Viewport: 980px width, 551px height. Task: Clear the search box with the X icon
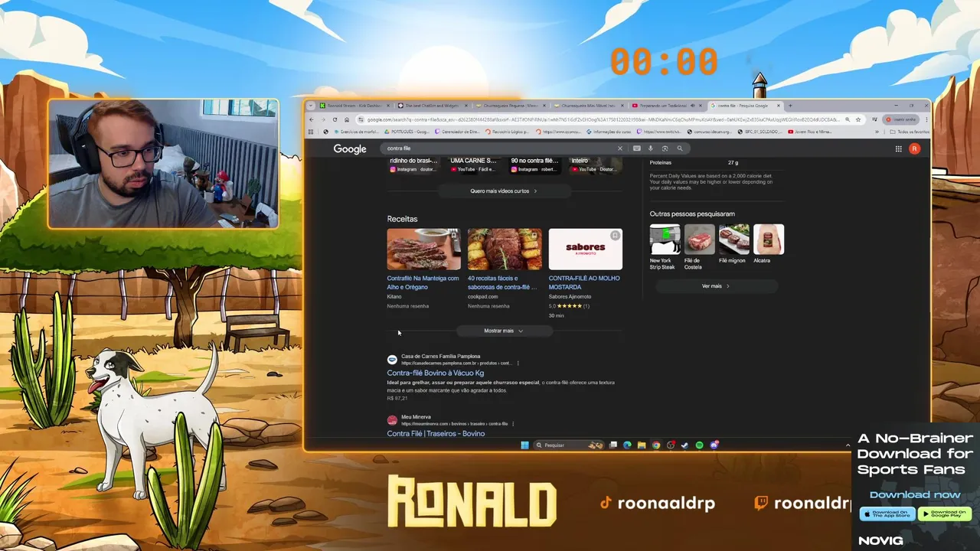click(620, 148)
